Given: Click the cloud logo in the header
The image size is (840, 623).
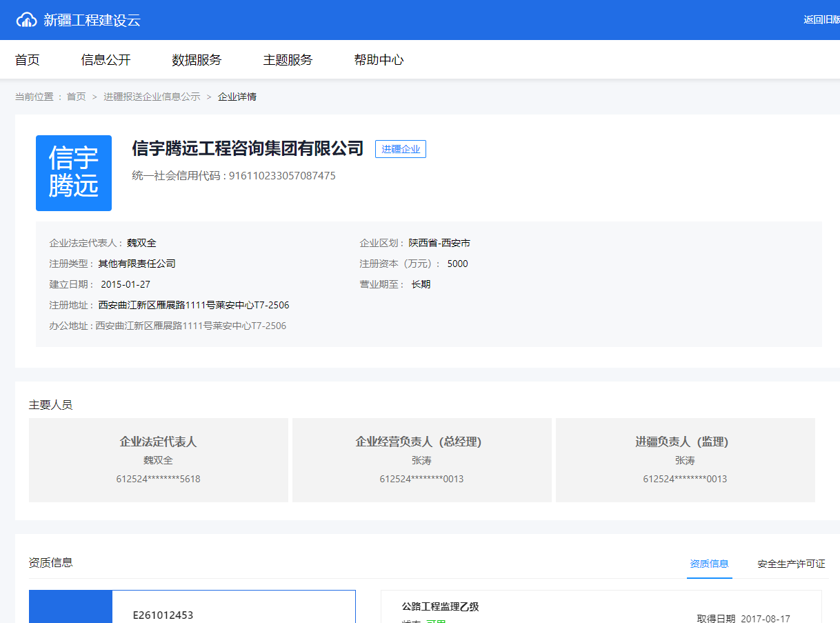Looking at the screenshot, I should point(27,19).
